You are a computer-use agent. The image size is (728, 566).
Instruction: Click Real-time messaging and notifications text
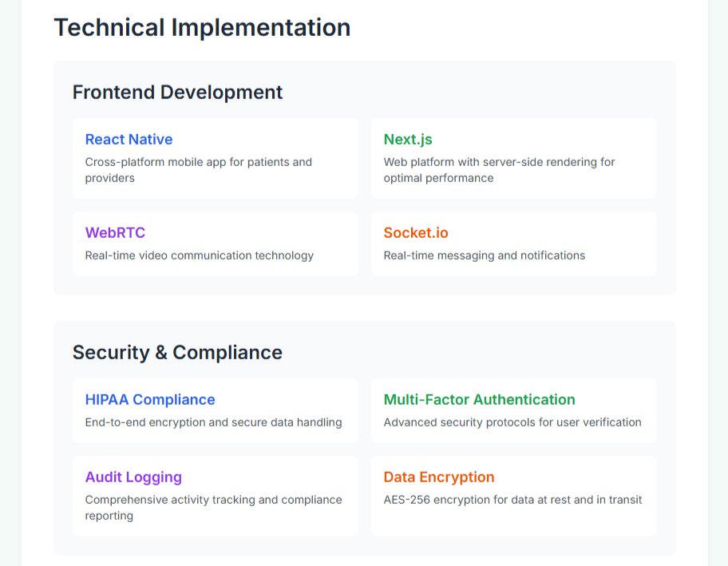pyautogui.click(x=485, y=255)
